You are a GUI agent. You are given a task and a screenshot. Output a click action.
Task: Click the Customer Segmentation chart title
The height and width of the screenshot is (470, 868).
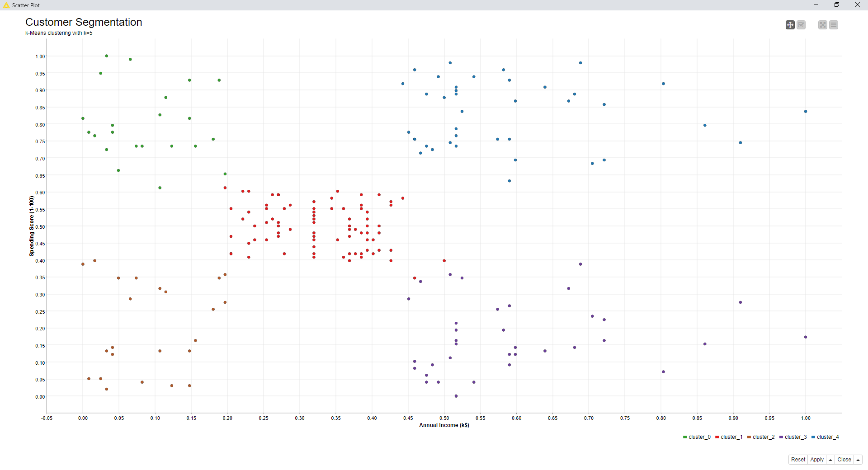click(x=84, y=22)
